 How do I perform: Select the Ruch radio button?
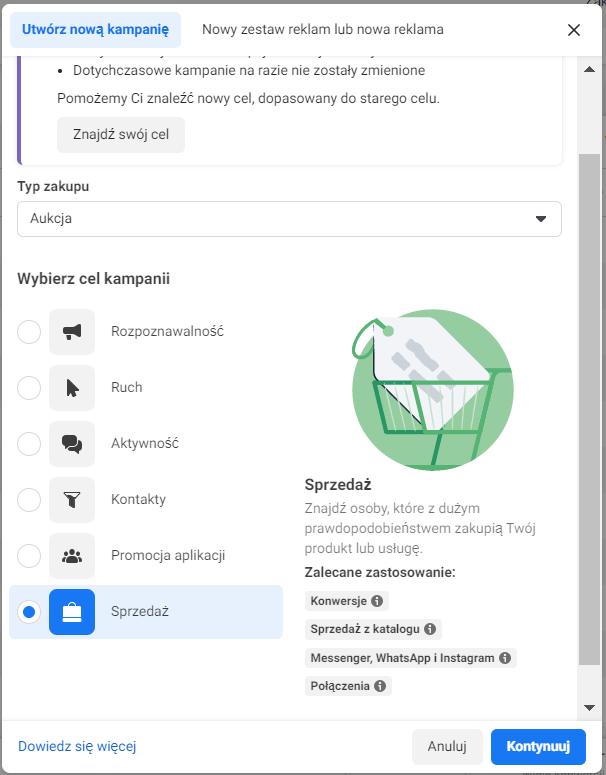(29, 388)
